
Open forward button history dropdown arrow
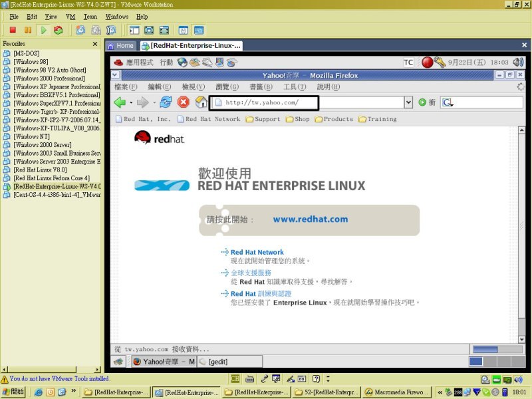coord(154,102)
